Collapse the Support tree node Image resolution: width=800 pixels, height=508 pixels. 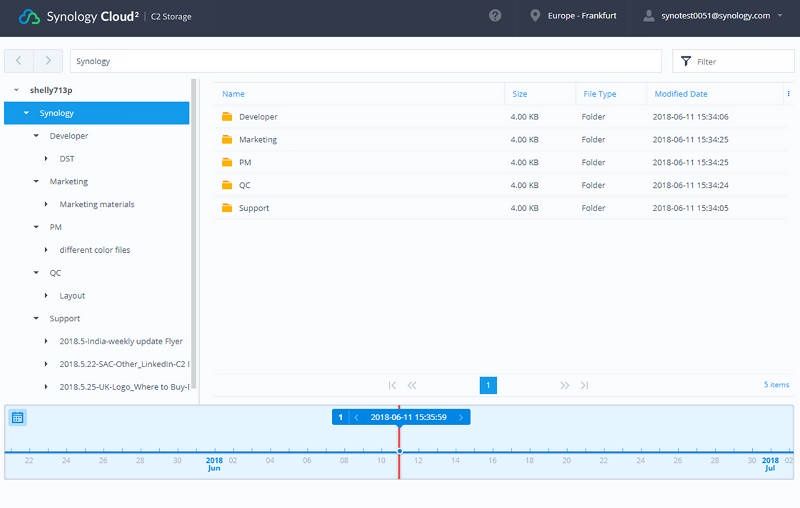[36, 318]
